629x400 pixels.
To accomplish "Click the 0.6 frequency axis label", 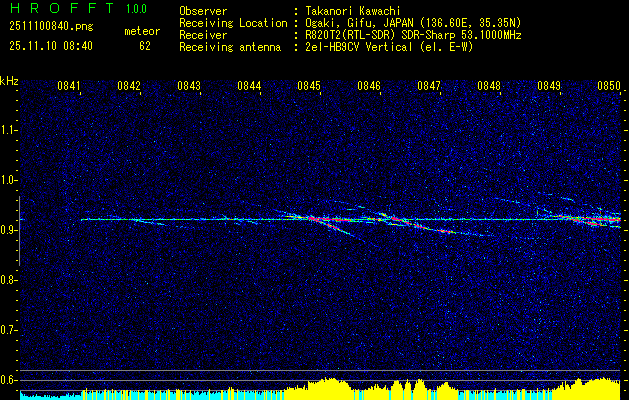I will [x=7, y=380].
